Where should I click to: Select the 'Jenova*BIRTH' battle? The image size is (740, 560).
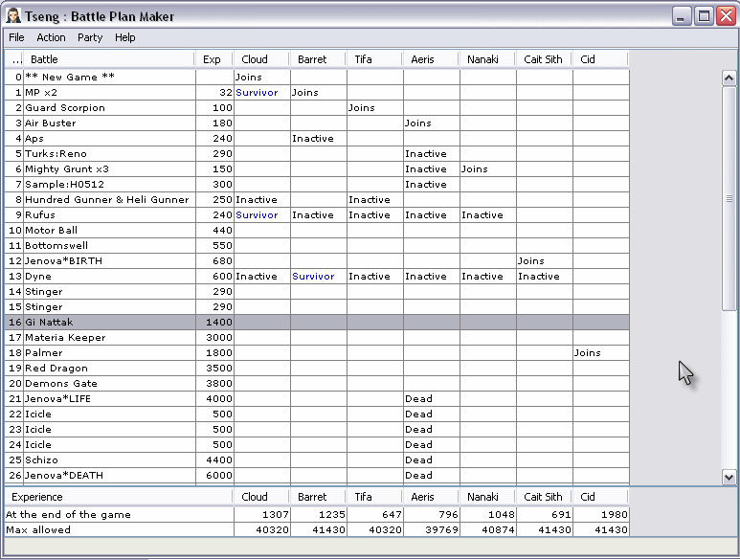coord(317,261)
